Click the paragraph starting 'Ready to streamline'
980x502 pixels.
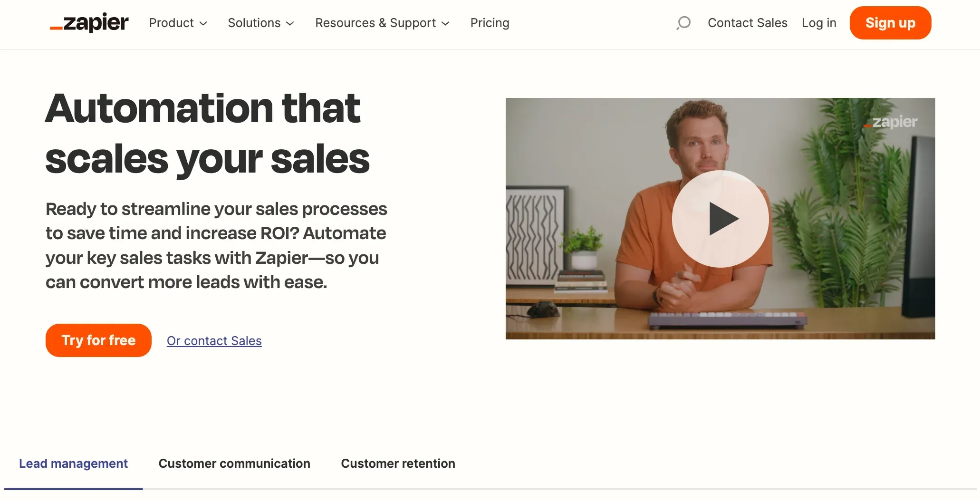click(216, 245)
